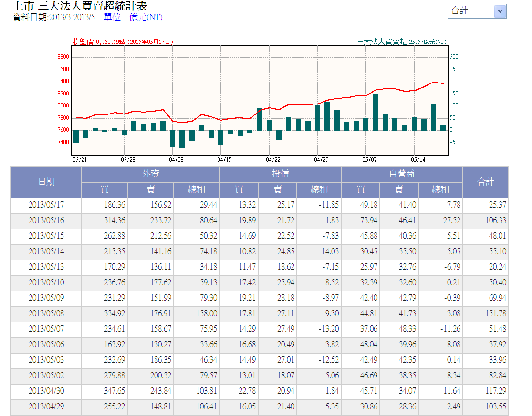Click the 單位：億元(NT) unit label

pos(133,17)
